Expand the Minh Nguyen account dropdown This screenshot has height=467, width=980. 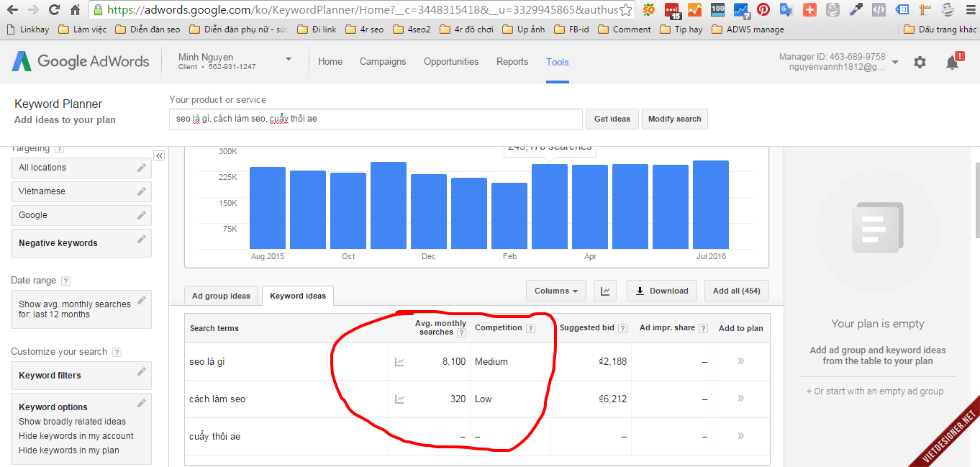click(289, 58)
